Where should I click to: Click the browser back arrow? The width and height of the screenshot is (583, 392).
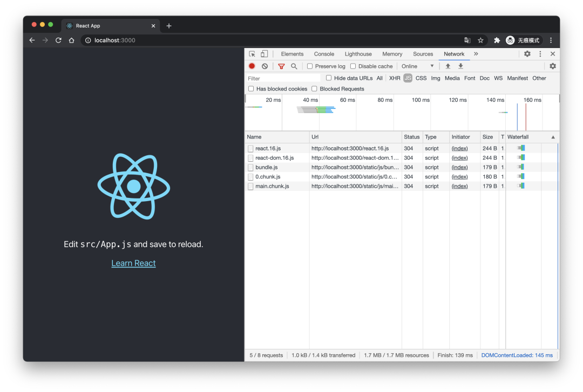(x=32, y=40)
